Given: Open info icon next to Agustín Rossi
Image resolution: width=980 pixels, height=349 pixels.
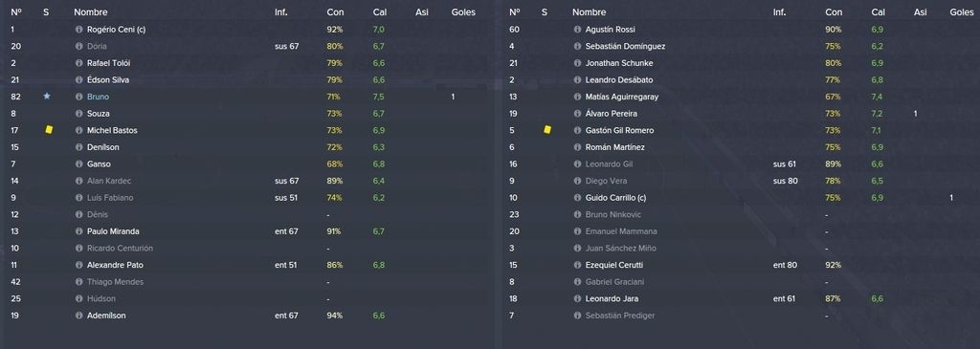Looking at the screenshot, I should point(577,30).
